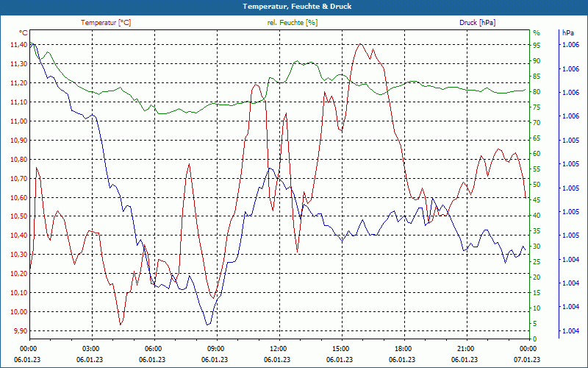Click time axis label '06:00'
The image size is (588, 368).
[x=152, y=348]
